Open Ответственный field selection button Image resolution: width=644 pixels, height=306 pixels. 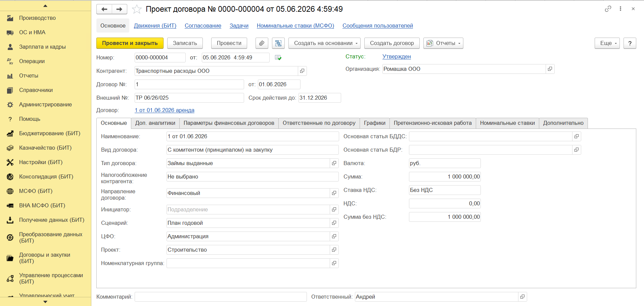[522, 297]
